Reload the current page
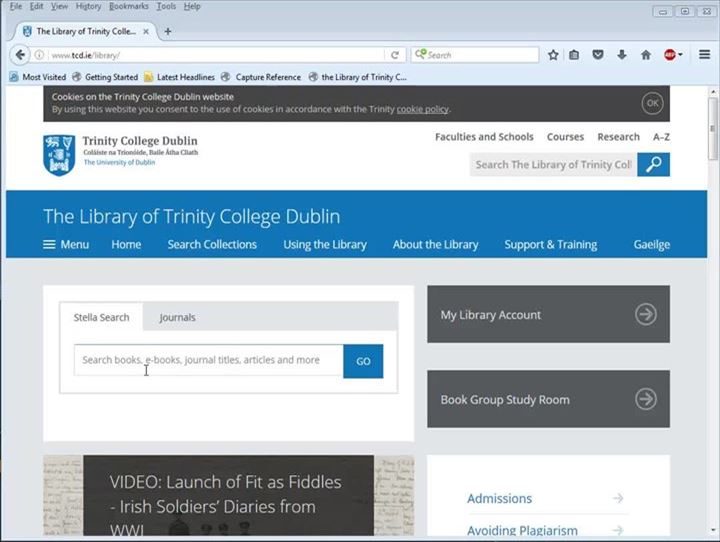The height and width of the screenshot is (542, 720). point(396,55)
